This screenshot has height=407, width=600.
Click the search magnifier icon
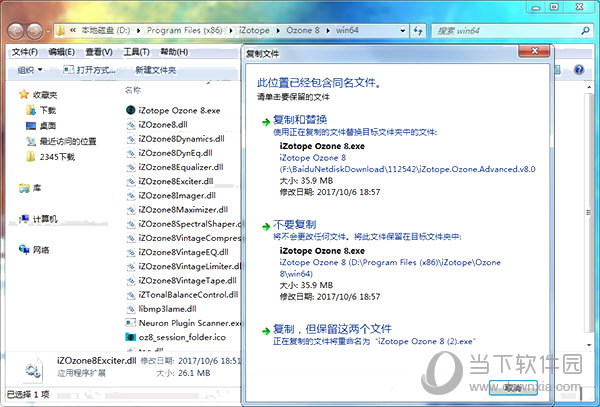(585, 31)
